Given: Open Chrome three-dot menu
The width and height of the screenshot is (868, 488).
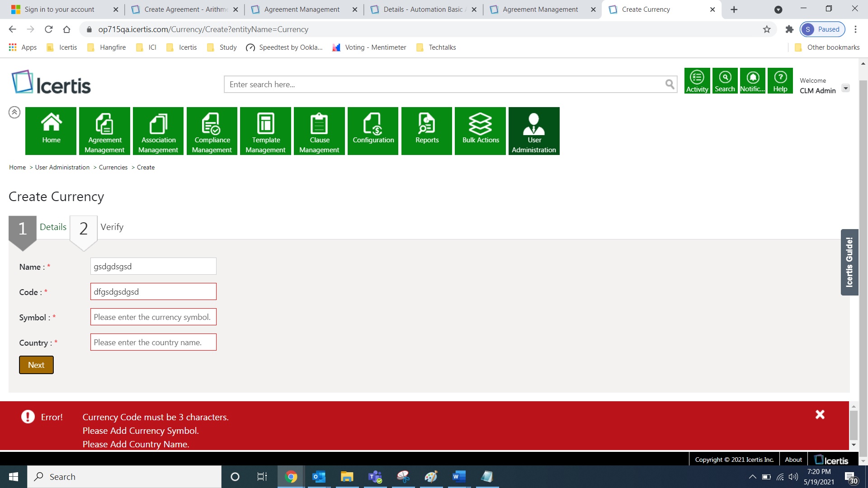Looking at the screenshot, I should tap(855, 29).
